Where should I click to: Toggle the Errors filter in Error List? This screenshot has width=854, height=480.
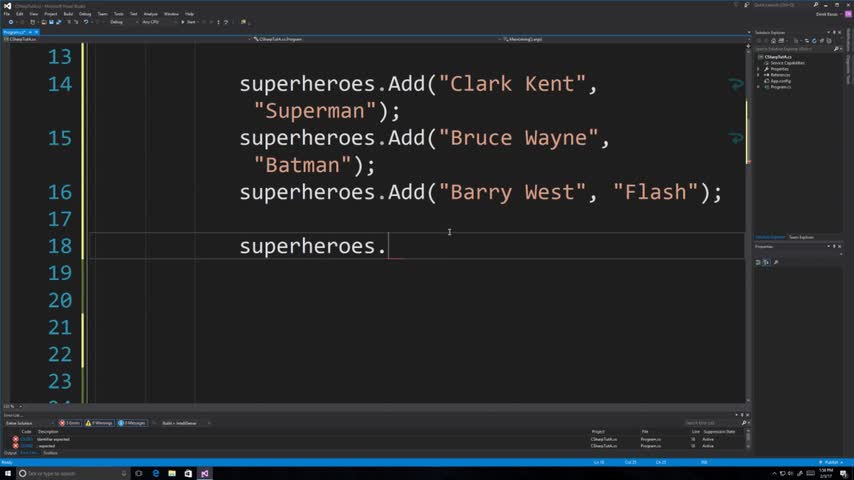pyautogui.click(x=70, y=423)
